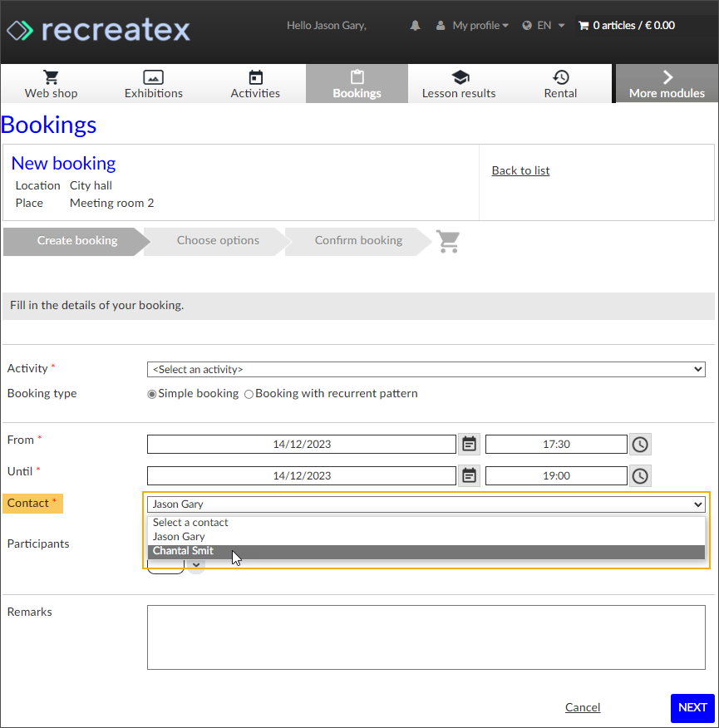This screenshot has height=728, width=719.
Task: Click inside the Remarks text area
Action: point(426,637)
